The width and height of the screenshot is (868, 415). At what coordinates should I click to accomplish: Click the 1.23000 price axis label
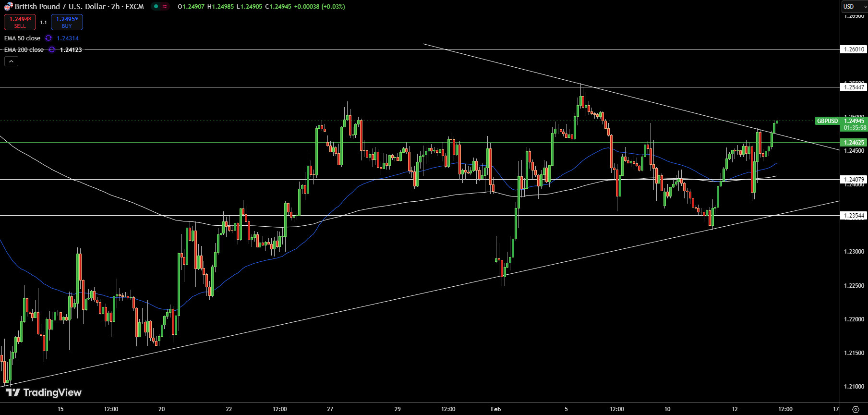[x=854, y=252]
